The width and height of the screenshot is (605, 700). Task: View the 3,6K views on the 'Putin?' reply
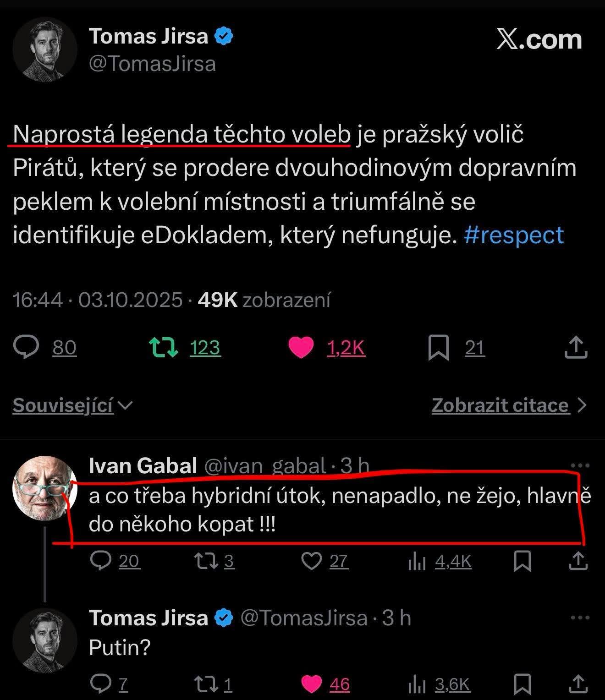[439, 684]
